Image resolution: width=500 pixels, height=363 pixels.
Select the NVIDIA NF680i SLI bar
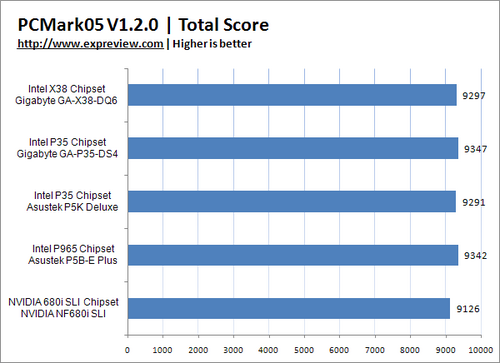[289, 308]
